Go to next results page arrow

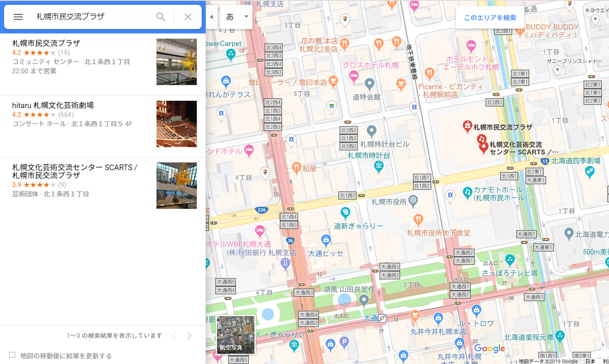coord(189,336)
